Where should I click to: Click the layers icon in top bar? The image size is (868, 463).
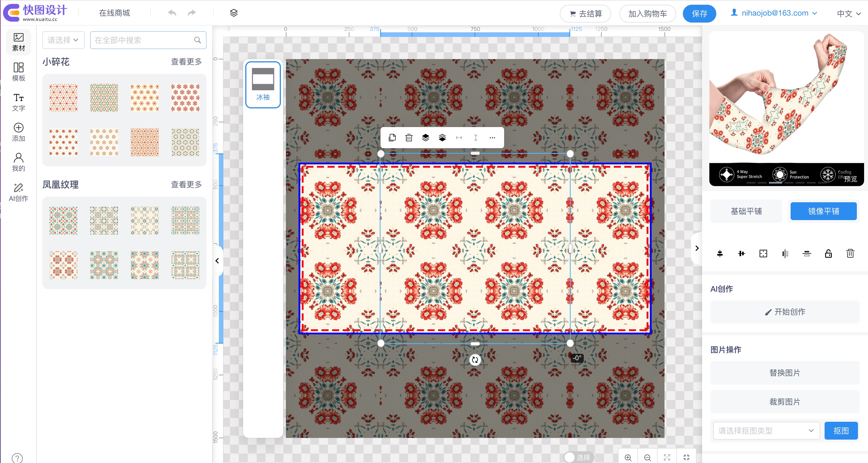click(234, 13)
